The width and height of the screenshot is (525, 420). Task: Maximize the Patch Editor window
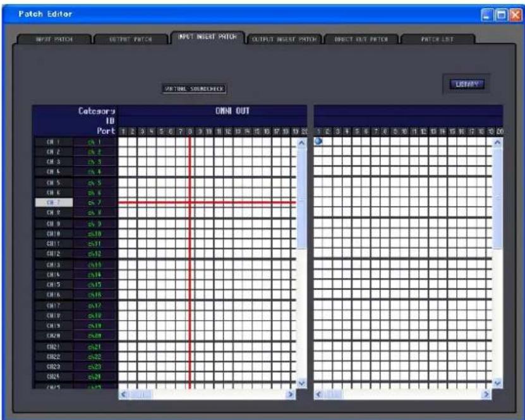point(501,15)
